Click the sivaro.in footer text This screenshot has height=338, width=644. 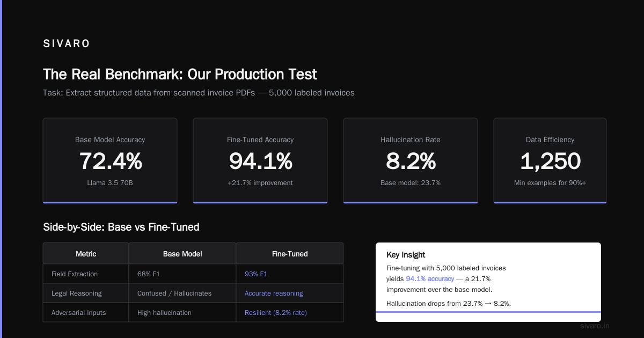(595, 326)
